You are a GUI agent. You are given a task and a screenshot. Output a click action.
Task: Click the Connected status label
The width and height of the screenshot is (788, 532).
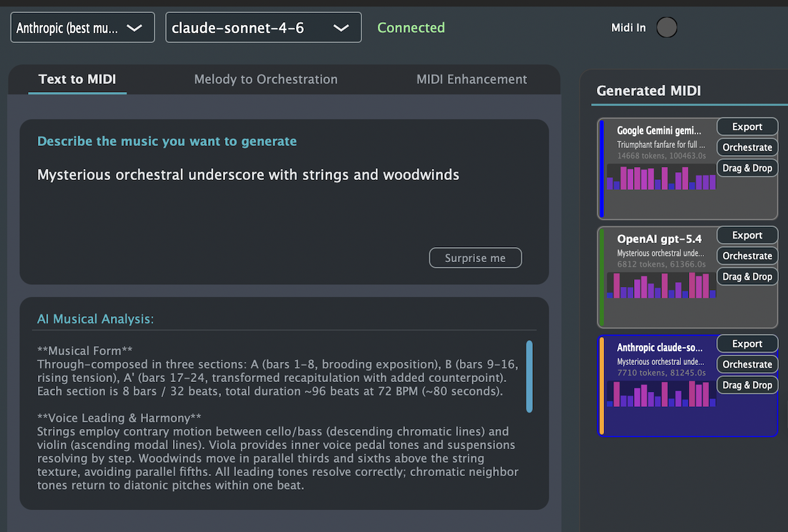(x=411, y=27)
